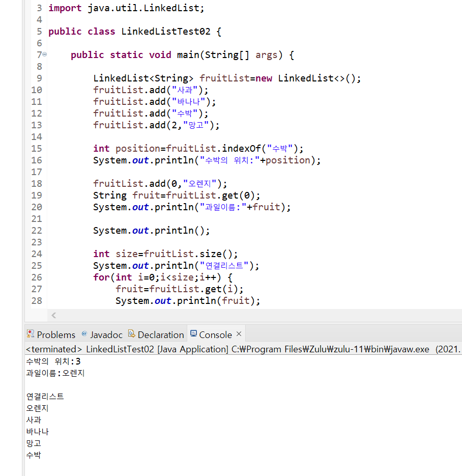
Task: Click the for loop header line 26
Action: point(163,277)
